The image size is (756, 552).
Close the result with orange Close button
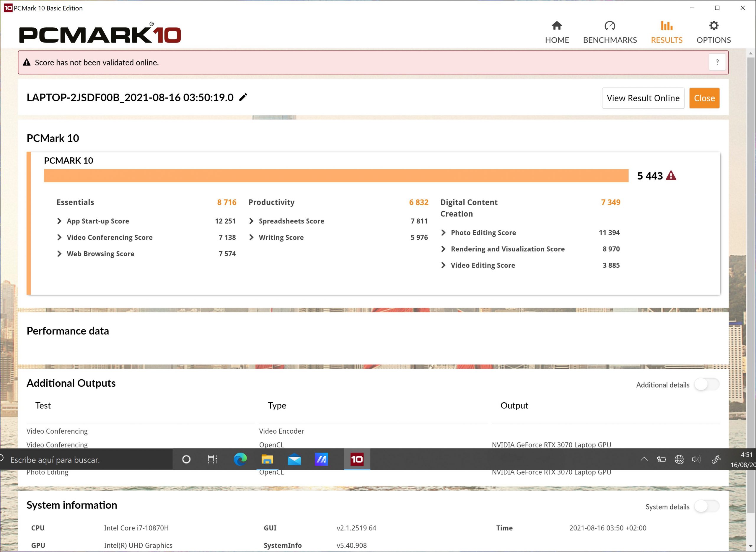(704, 98)
